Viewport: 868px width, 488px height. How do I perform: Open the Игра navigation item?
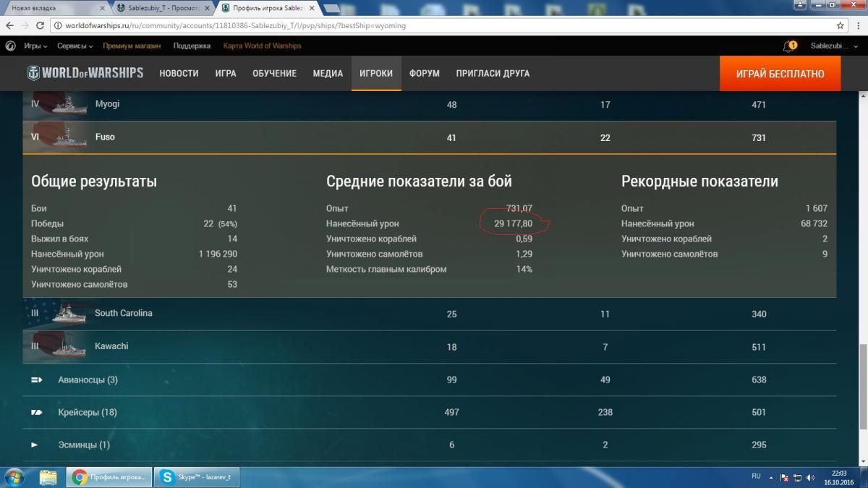tap(226, 73)
